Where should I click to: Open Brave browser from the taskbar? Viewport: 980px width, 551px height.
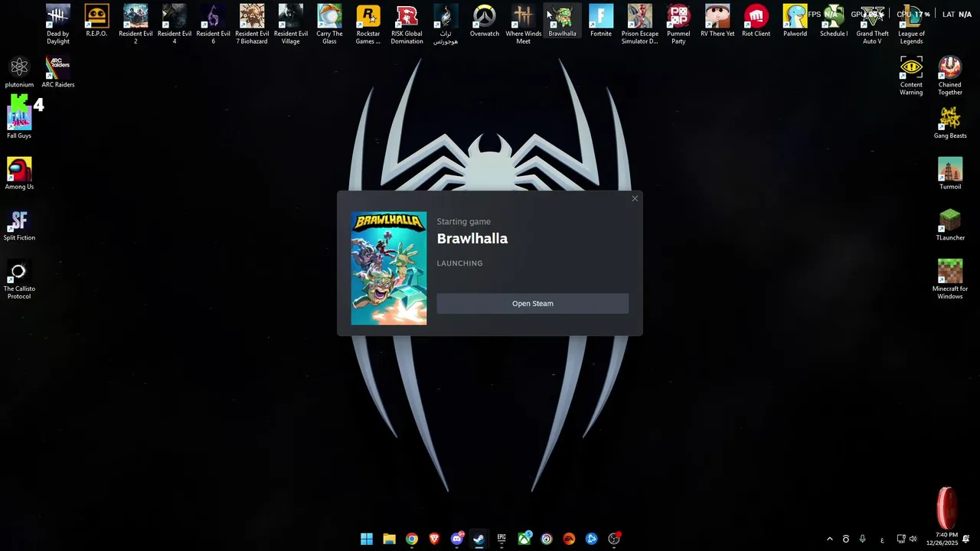click(434, 539)
